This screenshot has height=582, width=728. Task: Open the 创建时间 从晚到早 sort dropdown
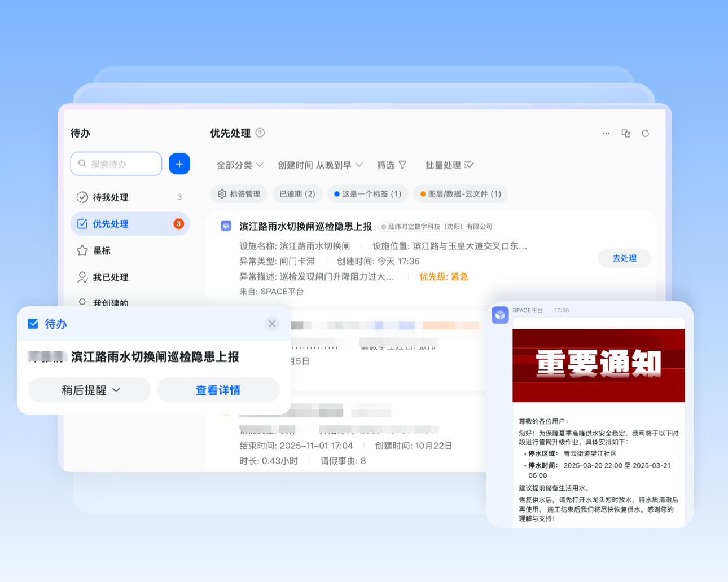(x=321, y=165)
